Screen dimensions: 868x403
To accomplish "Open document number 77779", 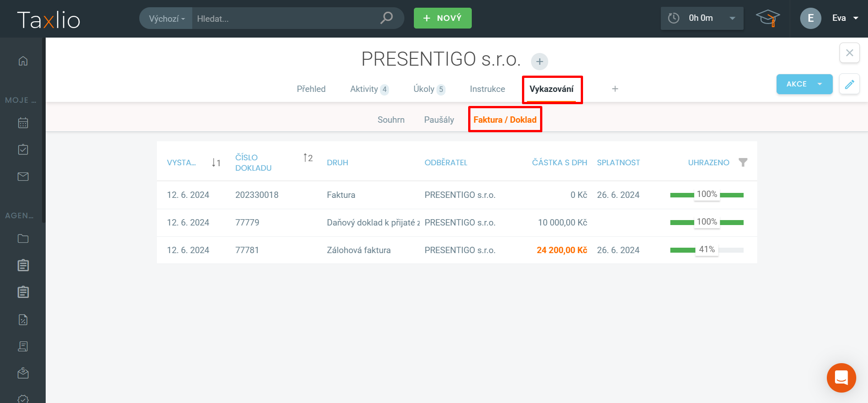I will click(x=247, y=223).
